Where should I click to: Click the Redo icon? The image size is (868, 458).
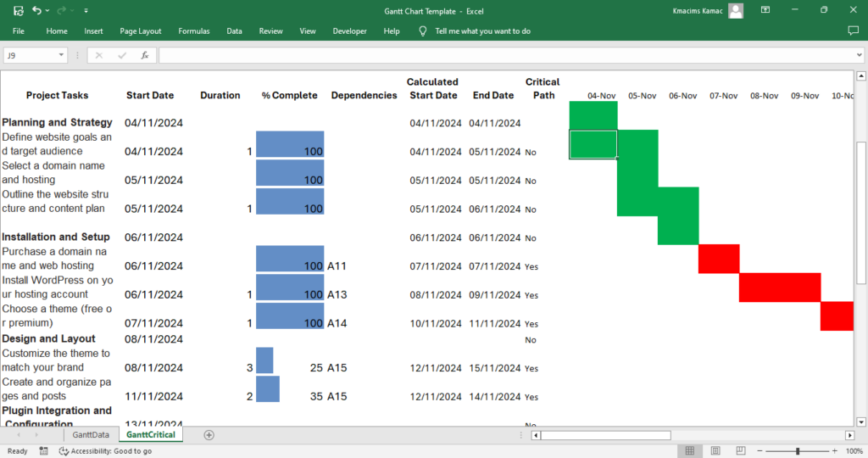[x=61, y=10]
